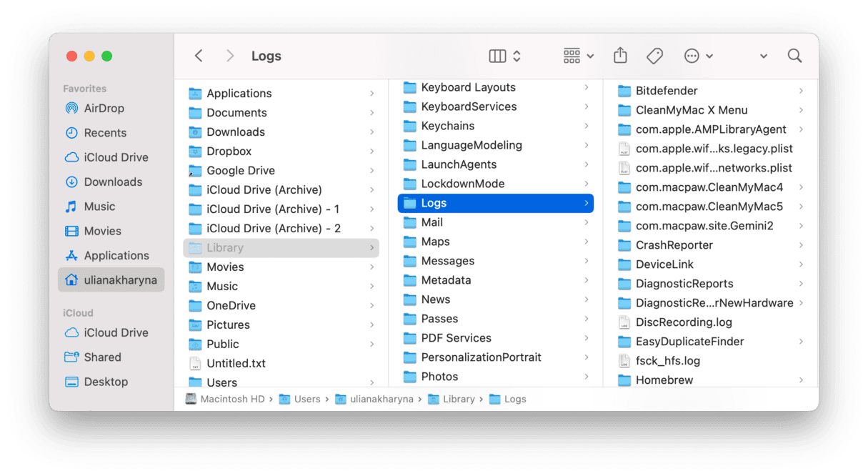
Task: Open Movies in the sidebar
Action: pos(111,231)
